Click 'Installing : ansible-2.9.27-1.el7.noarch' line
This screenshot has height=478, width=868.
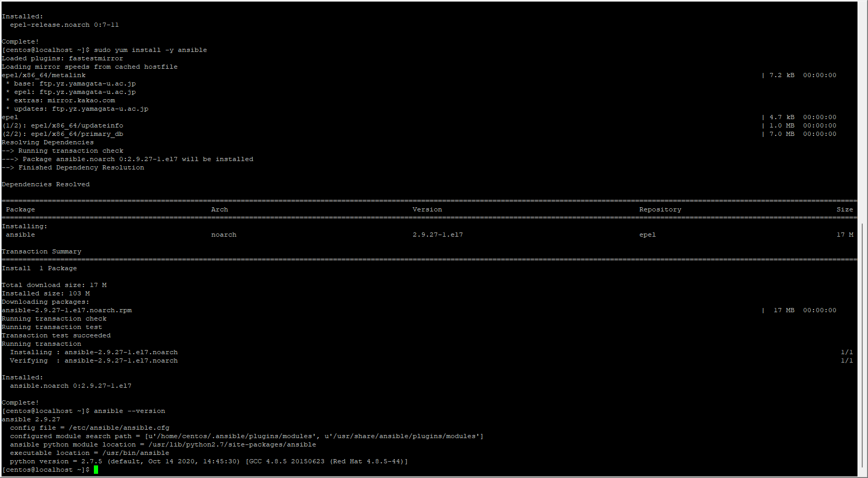[x=94, y=352]
